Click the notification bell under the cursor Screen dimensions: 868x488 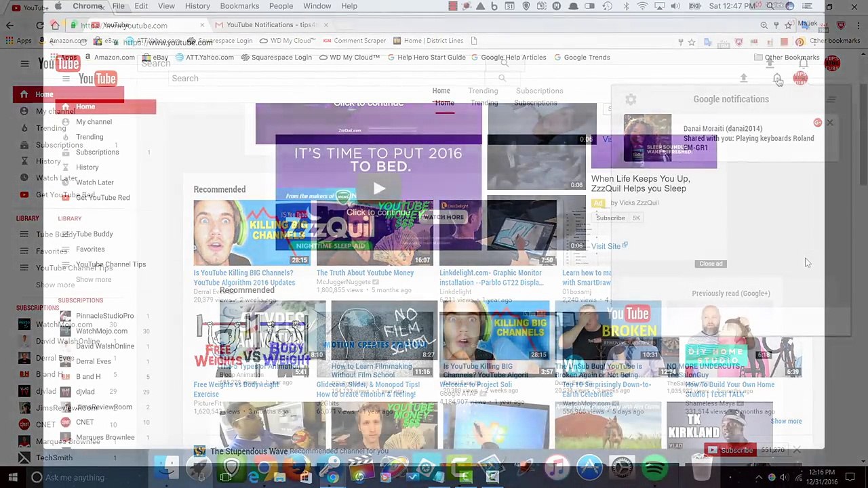(777, 79)
